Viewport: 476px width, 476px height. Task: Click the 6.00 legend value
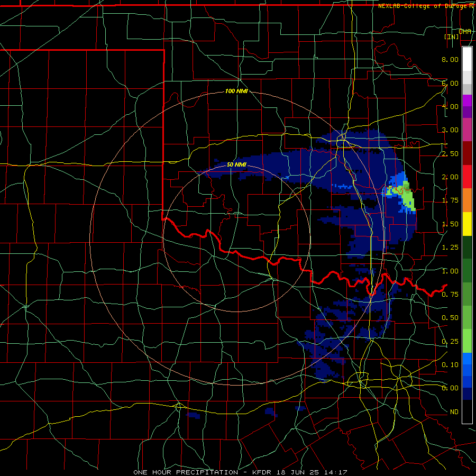450,83
